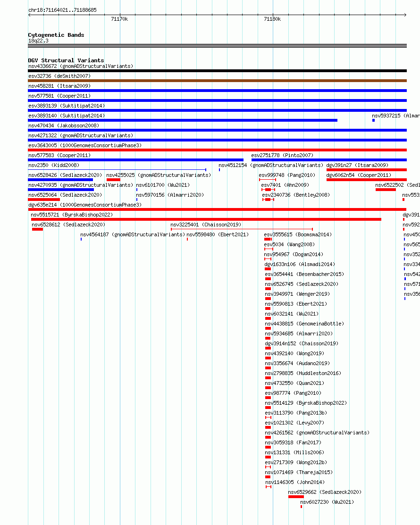Click nsv3059318 Fan2017 label
The height and width of the screenshot is (525, 420).
[293, 442]
